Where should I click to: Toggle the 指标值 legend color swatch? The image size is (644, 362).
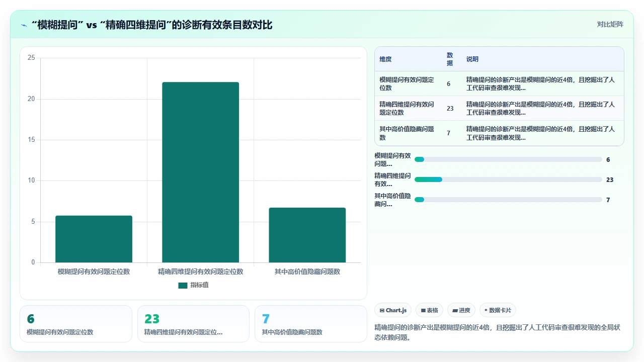183,285
